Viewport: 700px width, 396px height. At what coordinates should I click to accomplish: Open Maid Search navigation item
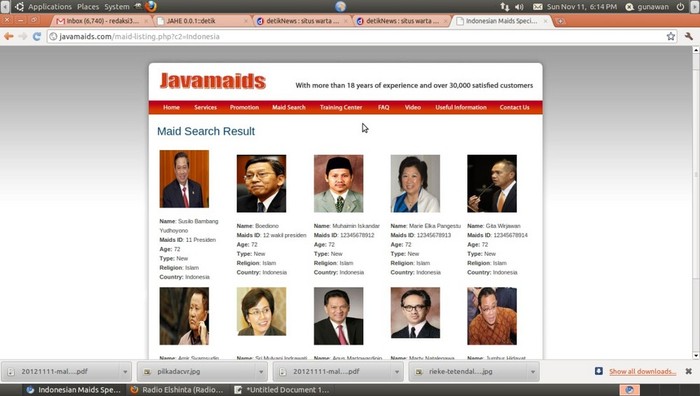click(x=289, y=107)
